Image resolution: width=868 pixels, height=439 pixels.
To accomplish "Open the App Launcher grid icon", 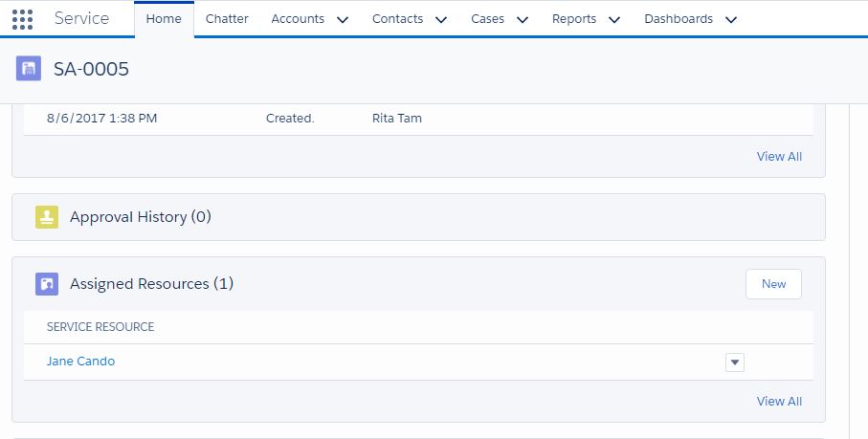I will coord(22,19).
